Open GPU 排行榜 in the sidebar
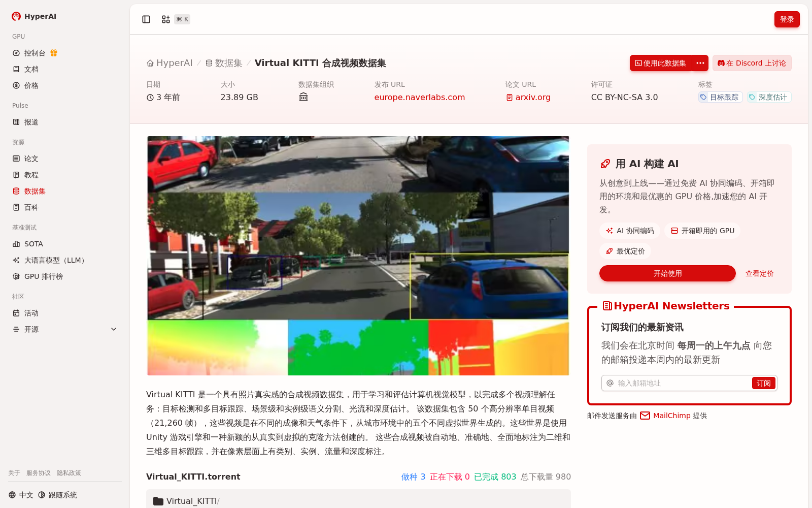The image size is (812, 508). 64,276
